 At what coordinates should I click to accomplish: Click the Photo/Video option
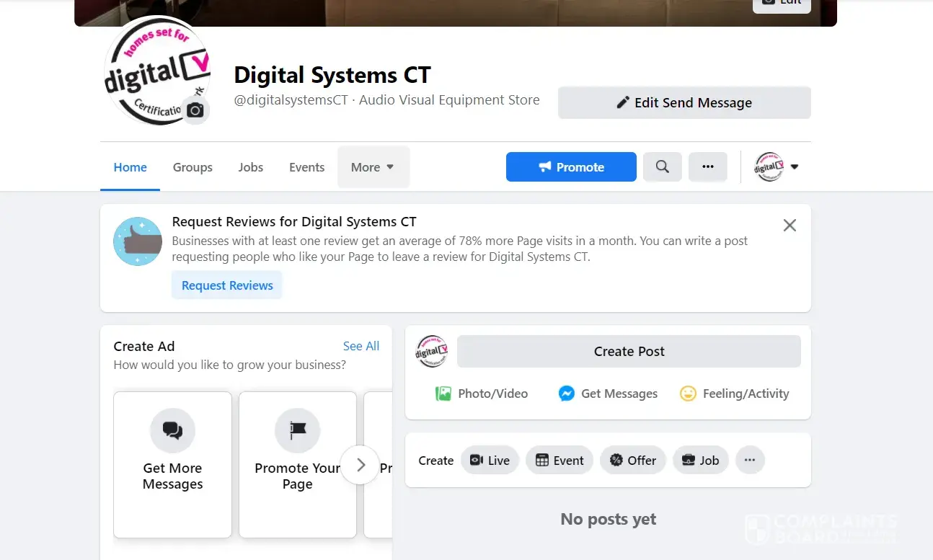482,394
